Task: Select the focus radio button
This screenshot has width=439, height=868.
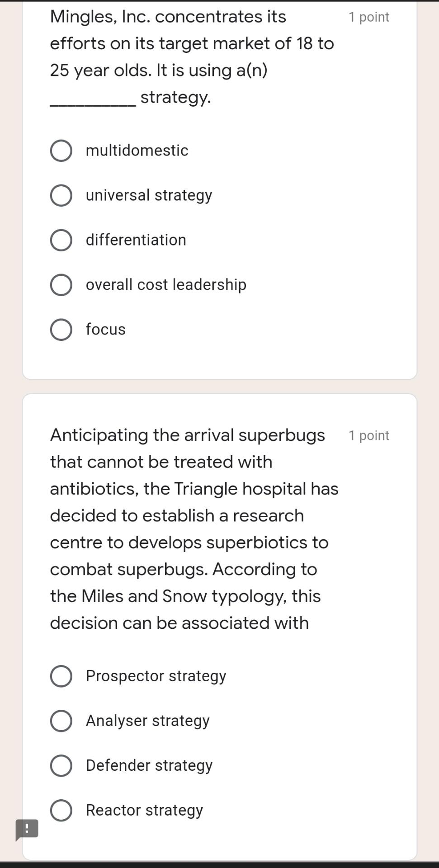Action: pyautogui.click(x=61, y=330)
